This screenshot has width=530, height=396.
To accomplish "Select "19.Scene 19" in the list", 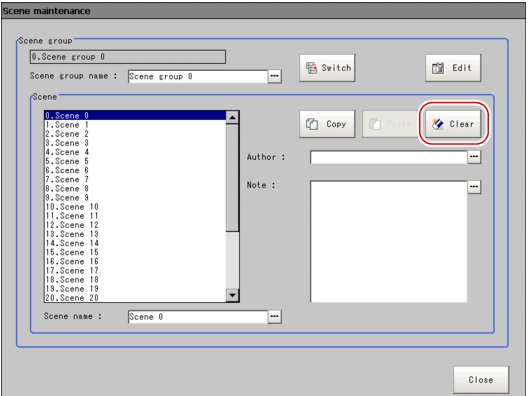I will (x=135, y=289).
